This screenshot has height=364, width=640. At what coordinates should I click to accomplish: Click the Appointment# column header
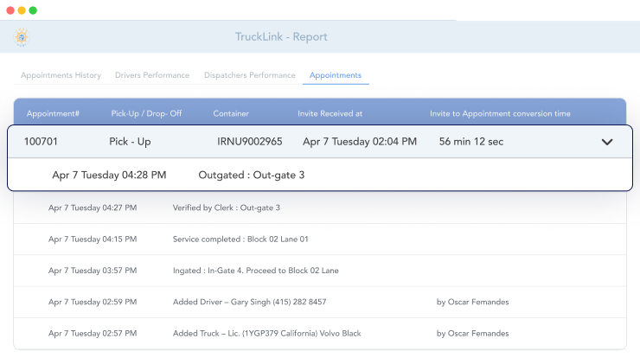[x=53, y=113]
